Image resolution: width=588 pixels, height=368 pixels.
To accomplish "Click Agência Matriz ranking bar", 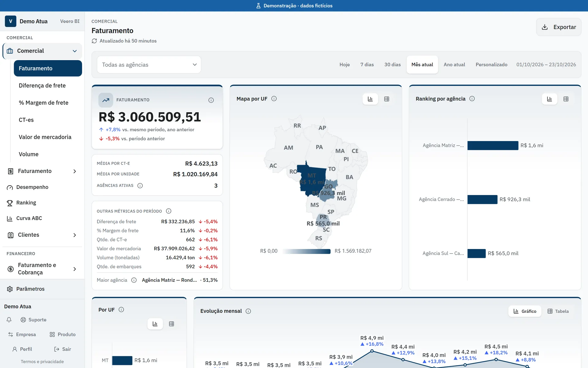I will tap(493, 145).
